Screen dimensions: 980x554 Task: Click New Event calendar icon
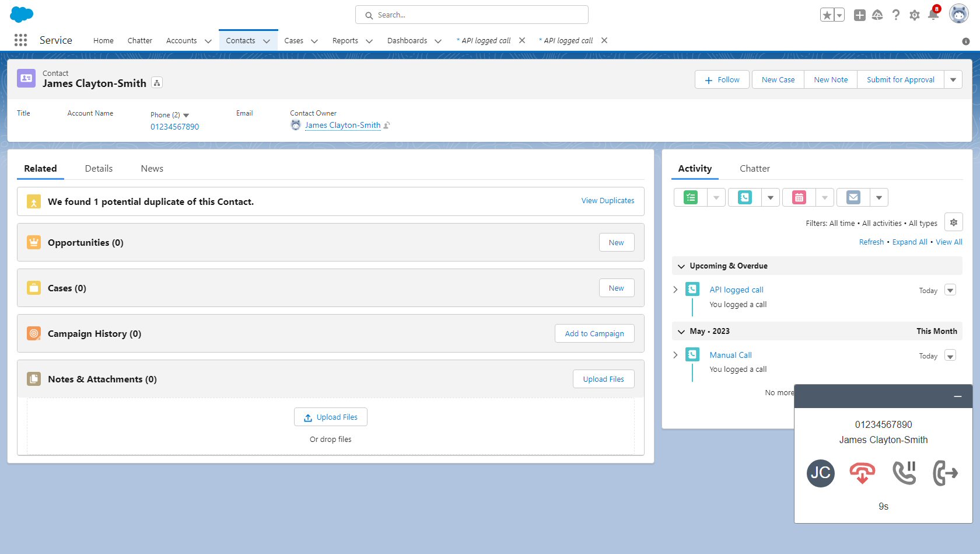point(799,198)
